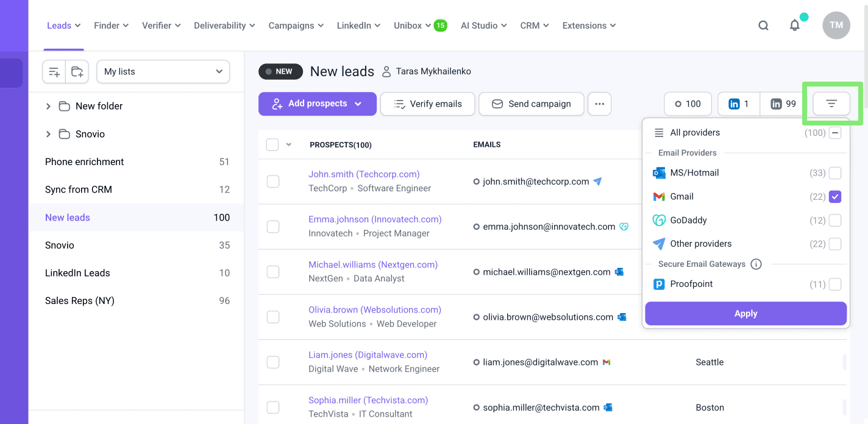Click the search magnifier icon
868x424 pixels.
click(x=763, y=26)
